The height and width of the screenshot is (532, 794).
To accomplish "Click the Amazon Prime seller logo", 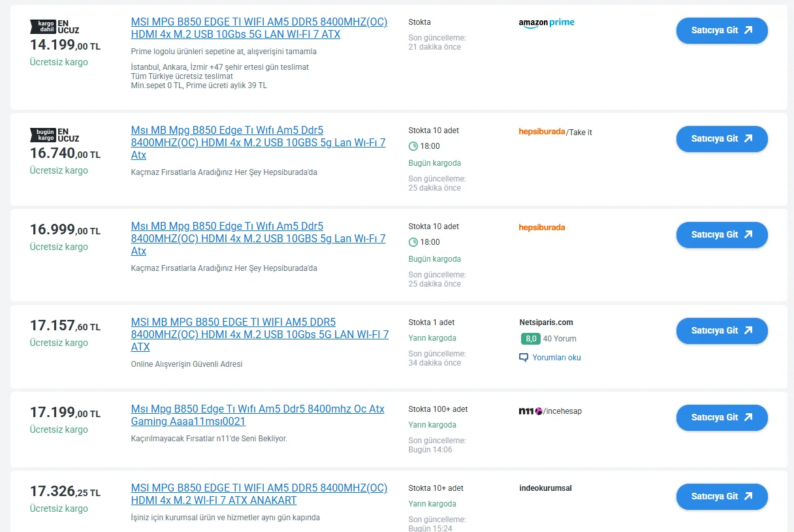I will coord(547,23).
